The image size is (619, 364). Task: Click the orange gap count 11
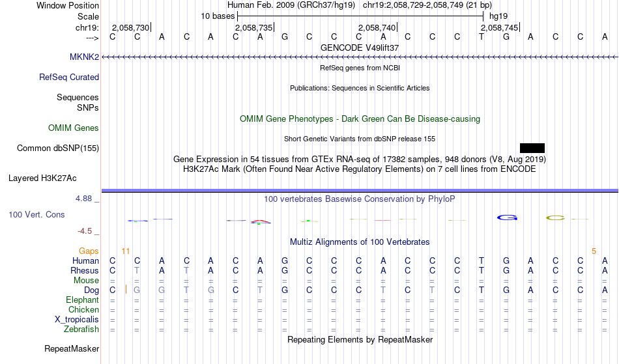click(126, 251)
